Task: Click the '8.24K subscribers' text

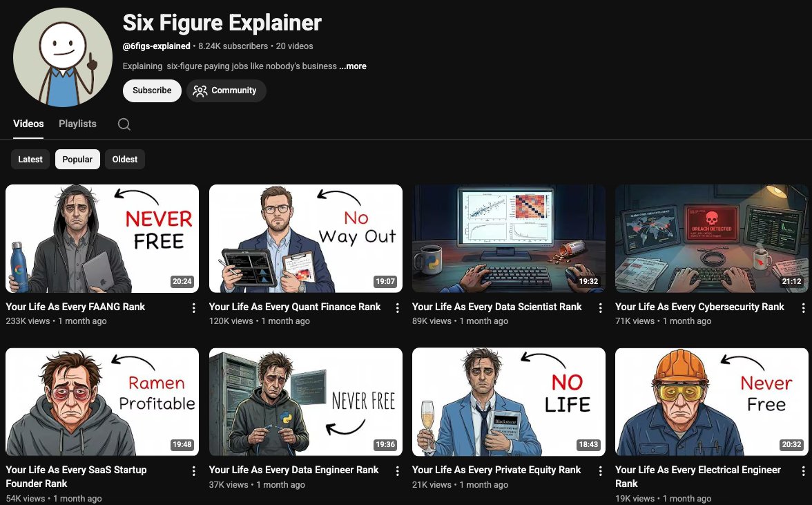Action: (233, 46)
